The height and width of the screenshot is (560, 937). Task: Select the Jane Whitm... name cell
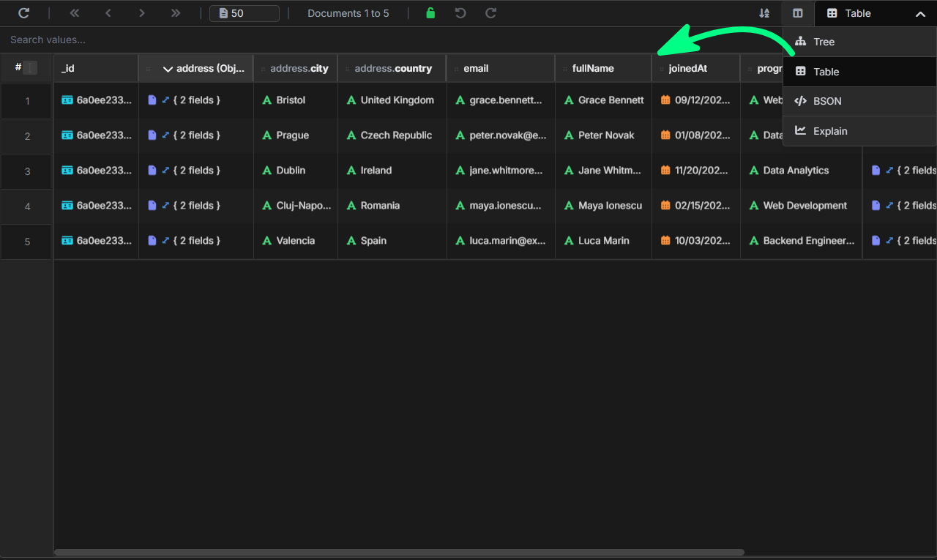604,171
